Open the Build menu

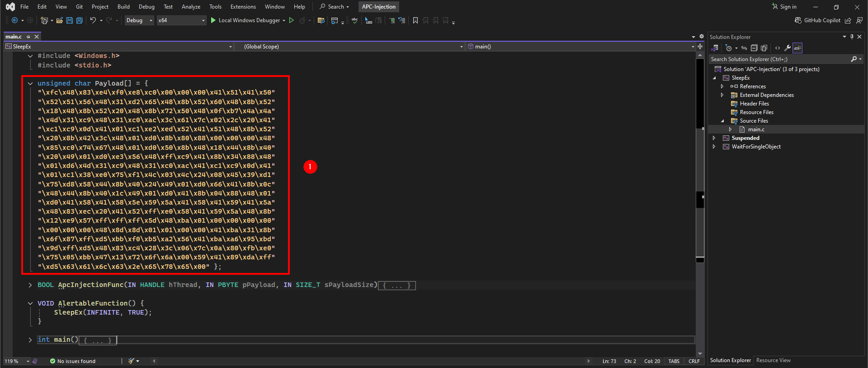click(x=123, y=7)
